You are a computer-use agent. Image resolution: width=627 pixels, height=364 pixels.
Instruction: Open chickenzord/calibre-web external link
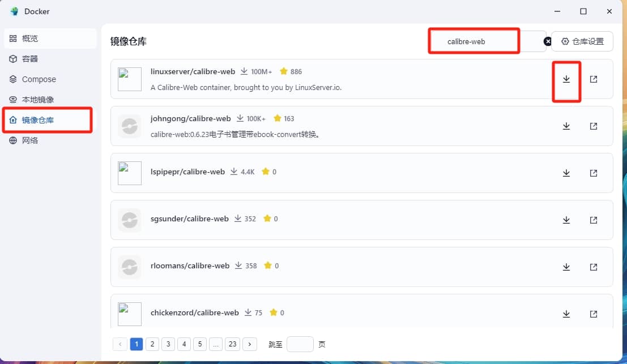[x=594, y=314]
